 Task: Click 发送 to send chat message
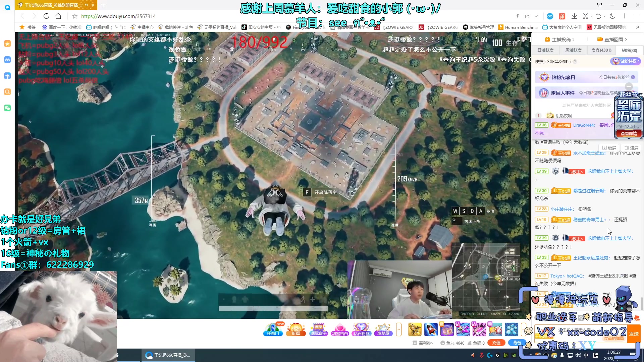[634, 334]
